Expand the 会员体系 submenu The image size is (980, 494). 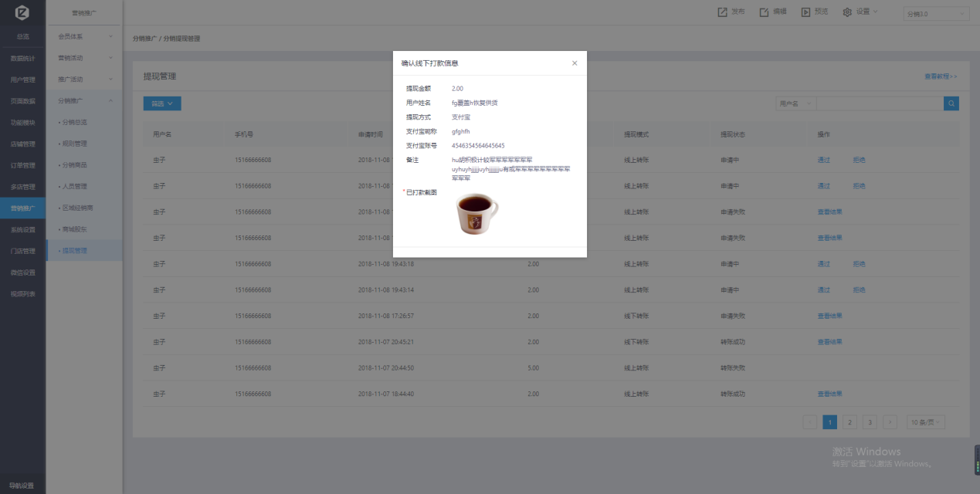(x=85, y=36)
